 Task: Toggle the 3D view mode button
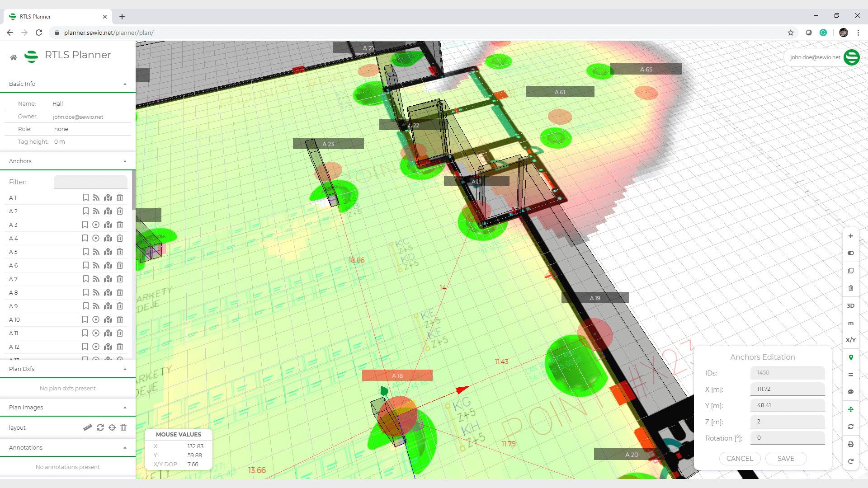pyautogui.click(x=850, y=305)
